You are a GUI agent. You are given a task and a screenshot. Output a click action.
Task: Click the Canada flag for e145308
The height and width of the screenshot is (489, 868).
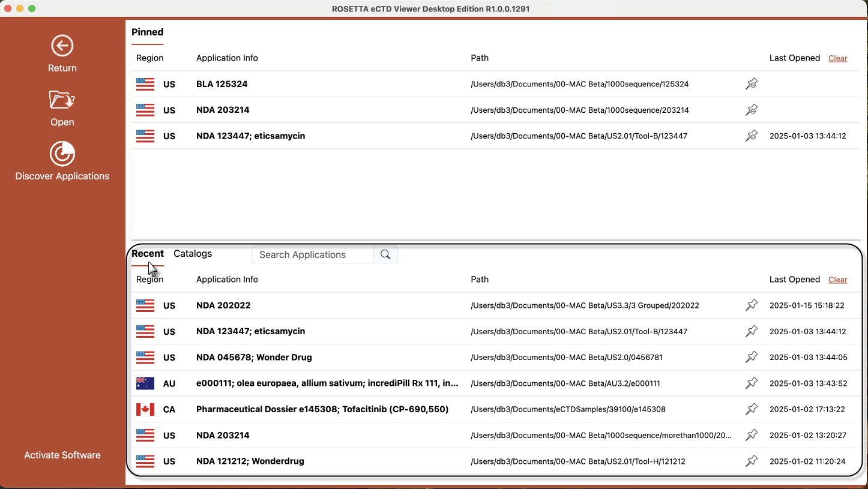coord(145,409)
